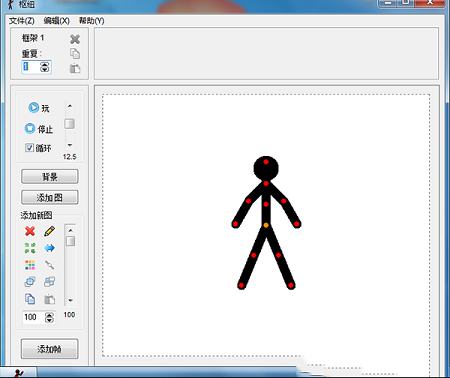The width and height of the screenshot is (450, 378).
Task: Copy the frame using the top panel copy icon
Action: 75,53
